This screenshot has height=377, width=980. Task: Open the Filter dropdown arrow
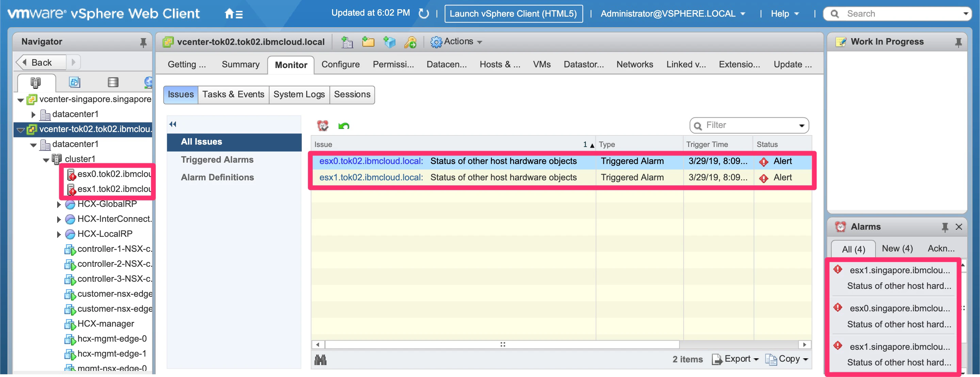(x=801, y=126)
